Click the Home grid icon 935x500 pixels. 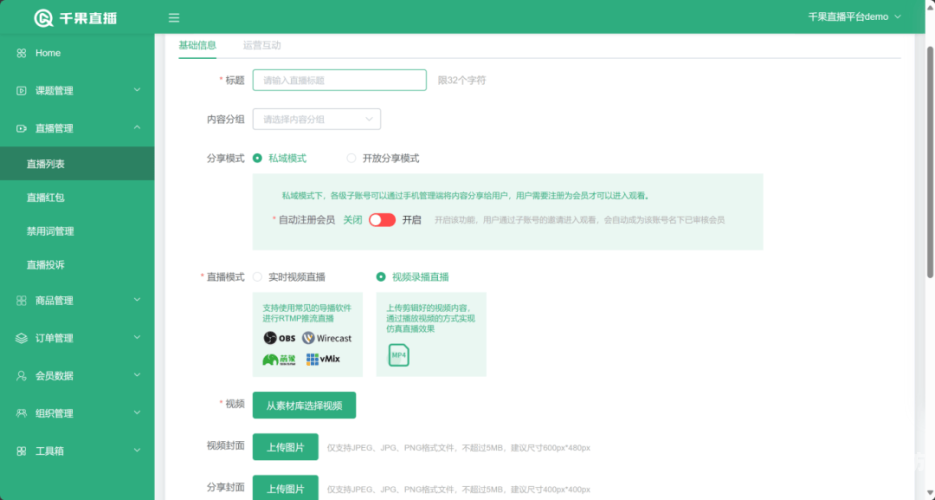(21, 53)
